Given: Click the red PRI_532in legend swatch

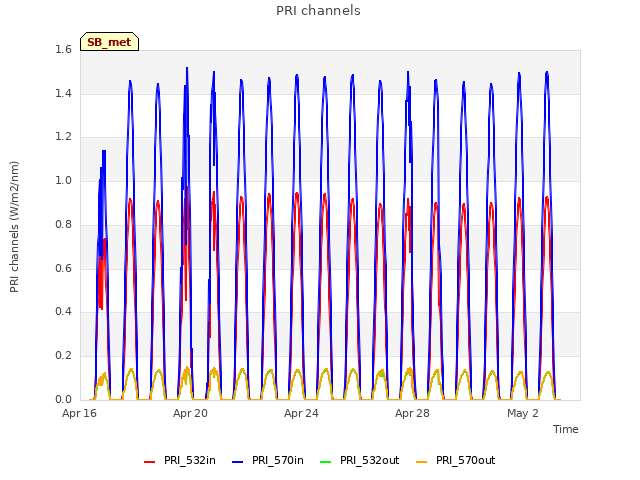Looking at the screenshot, I should (x=150, y=462).
